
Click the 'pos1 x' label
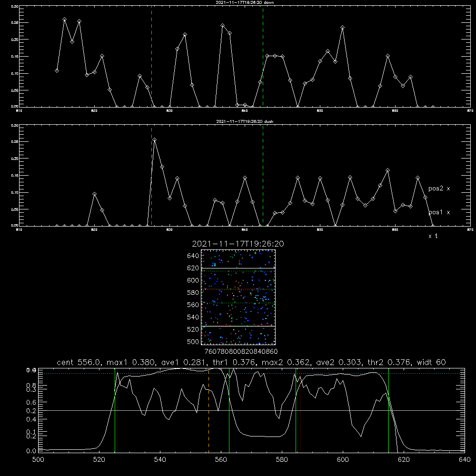coord(439,212)
